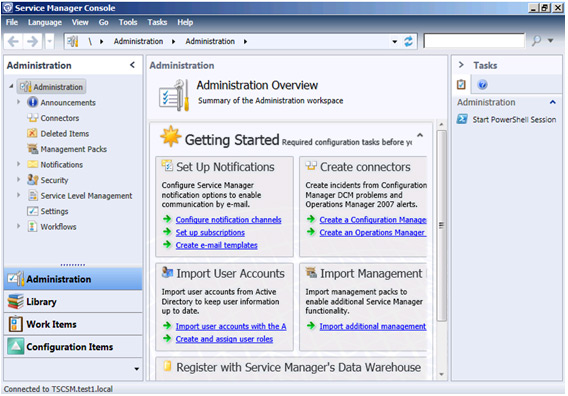Viewport: 568px width, 396px height.
Task: Click the scrollbar down arrow
Action: tap(441, 375)
